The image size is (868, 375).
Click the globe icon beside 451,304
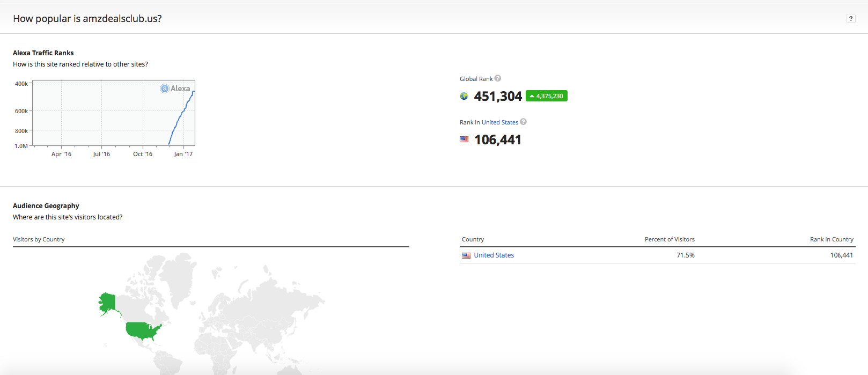pos(464,96)
